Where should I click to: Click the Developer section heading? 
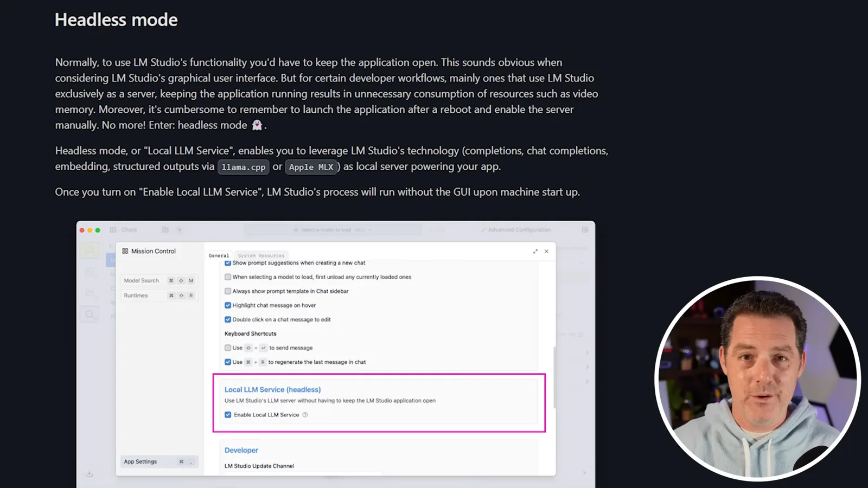[241, 450]
